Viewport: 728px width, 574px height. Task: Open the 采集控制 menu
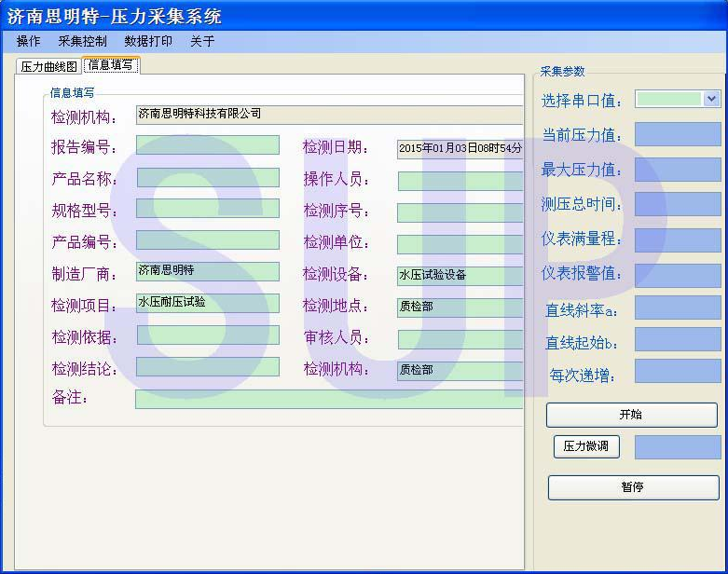coord(82,41)
